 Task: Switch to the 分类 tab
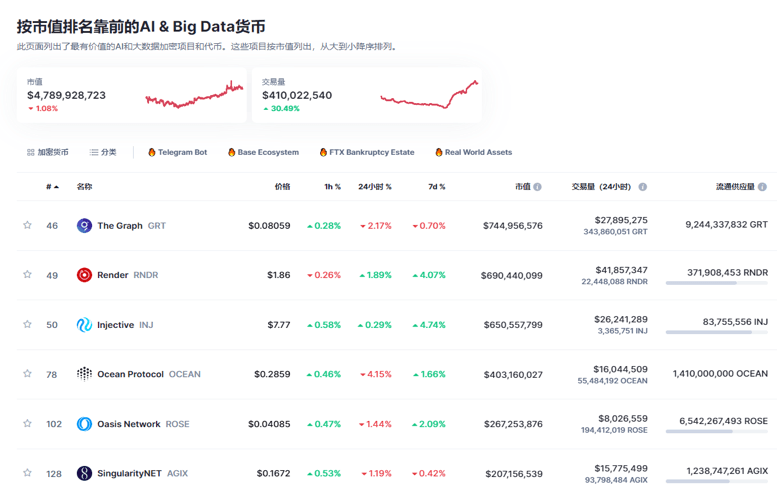[x=103, y=153]
